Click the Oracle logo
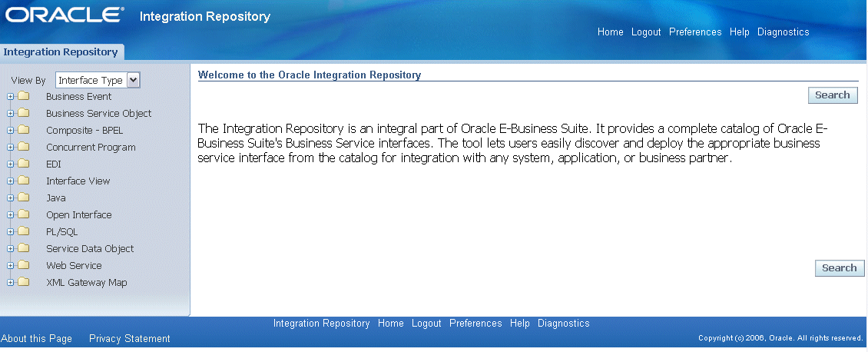 [x=65, y=15]
